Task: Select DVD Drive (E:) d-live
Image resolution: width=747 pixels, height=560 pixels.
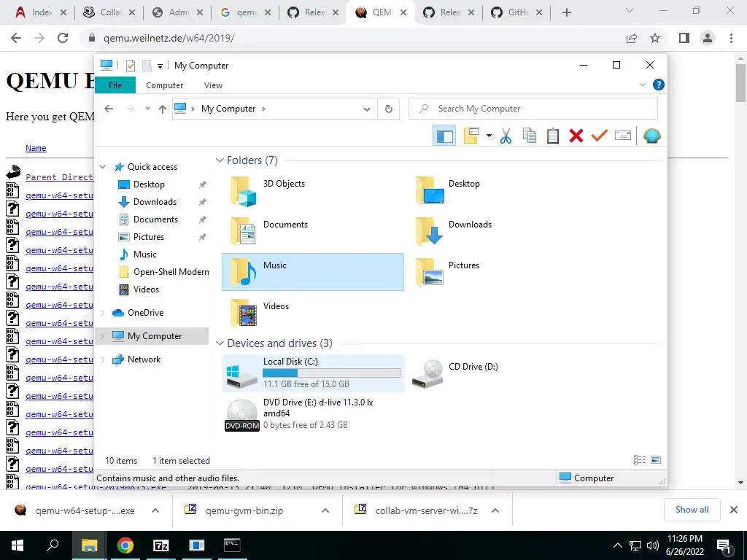Action: [x=313, y=414]
